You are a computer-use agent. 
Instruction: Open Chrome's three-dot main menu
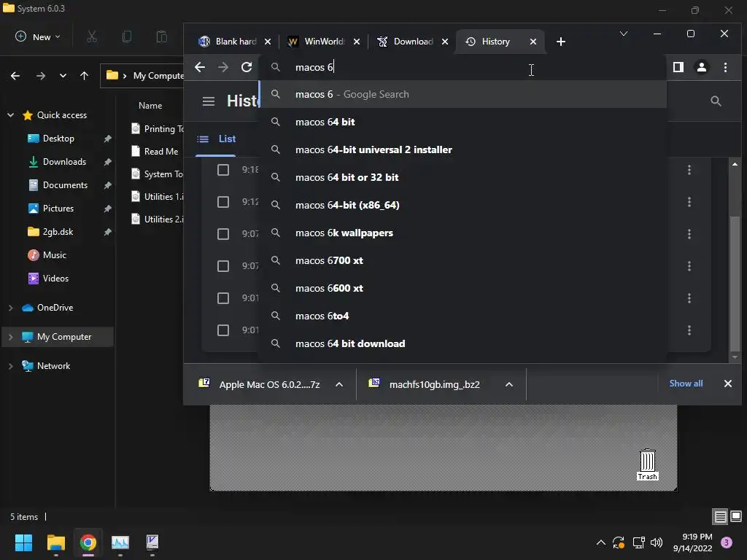click(725, 67)
